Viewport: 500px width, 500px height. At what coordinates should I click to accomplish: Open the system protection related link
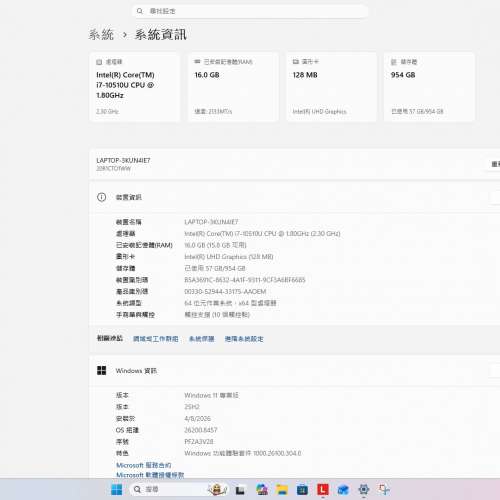202,339
